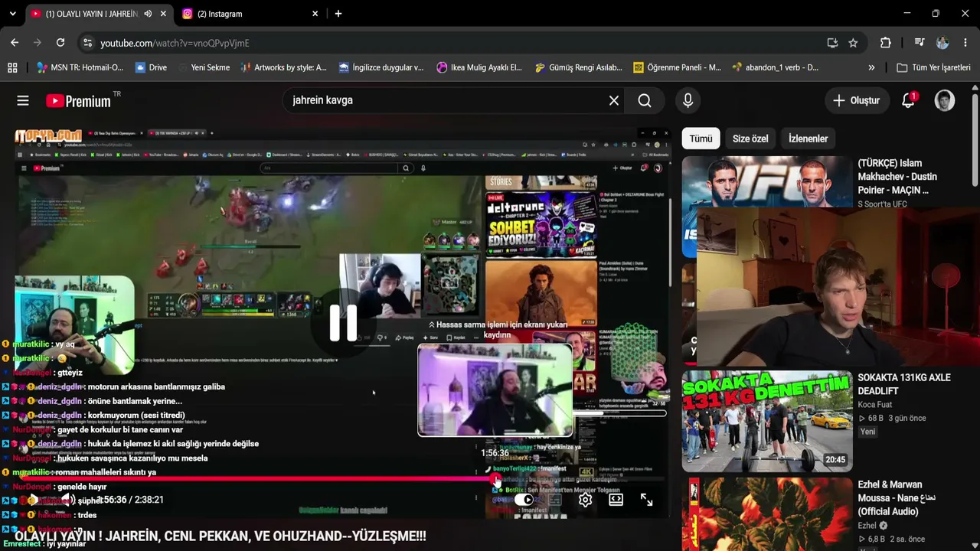Open the Yeni Sekme bookmark

tap(203, 67)
